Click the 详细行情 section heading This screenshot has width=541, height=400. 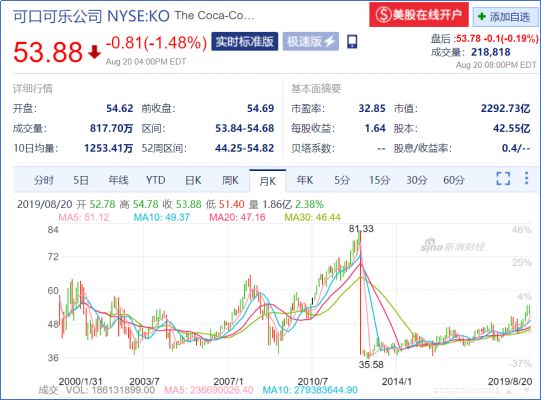33,89
